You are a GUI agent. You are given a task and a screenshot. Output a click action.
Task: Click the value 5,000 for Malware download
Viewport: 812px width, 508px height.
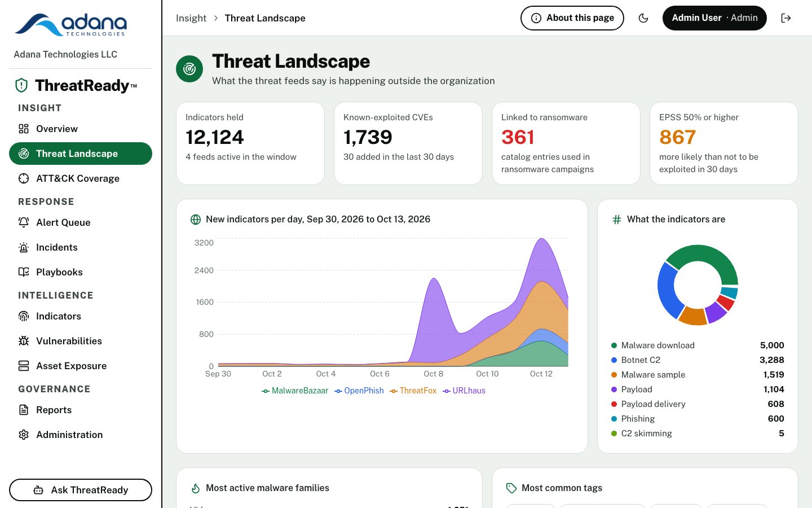tap(772, 345)
